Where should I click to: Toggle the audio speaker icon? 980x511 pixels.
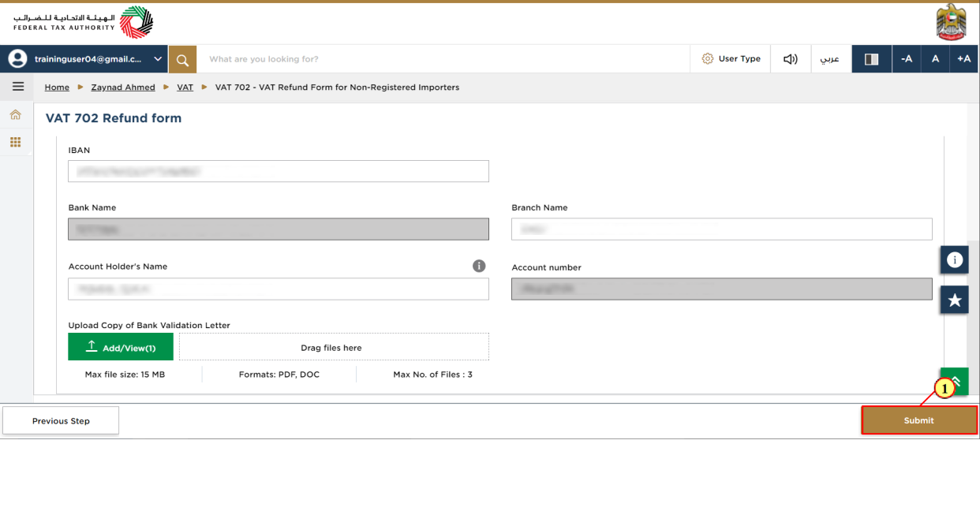coord(790,59)
